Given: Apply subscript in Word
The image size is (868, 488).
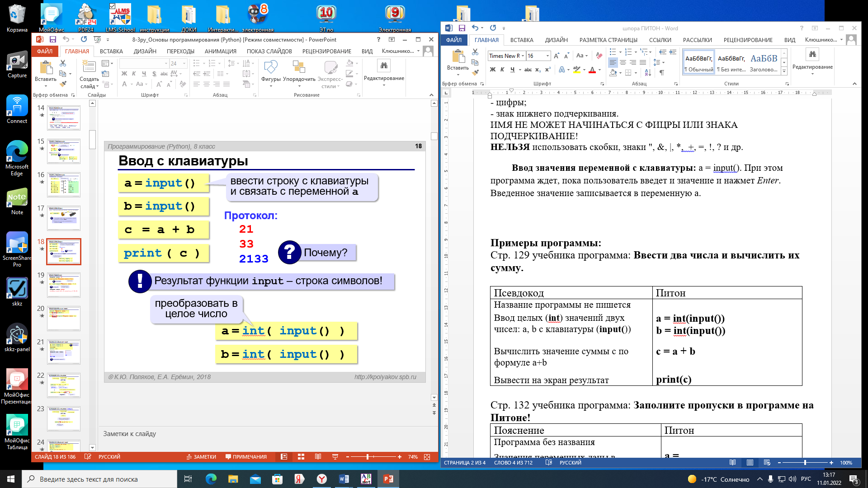Looking at the screenshot, I should (538, 70).
